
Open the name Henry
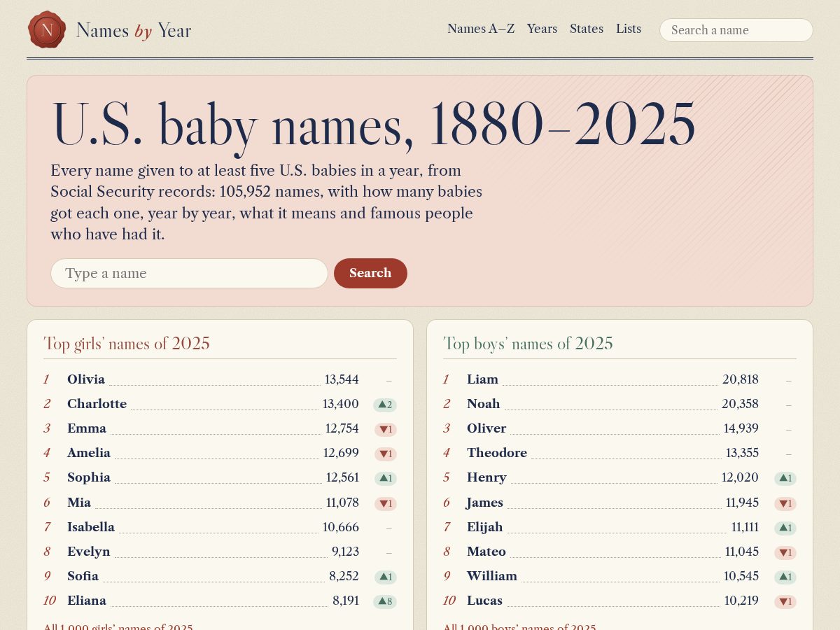pyautogui.click(x=486, y=477)
